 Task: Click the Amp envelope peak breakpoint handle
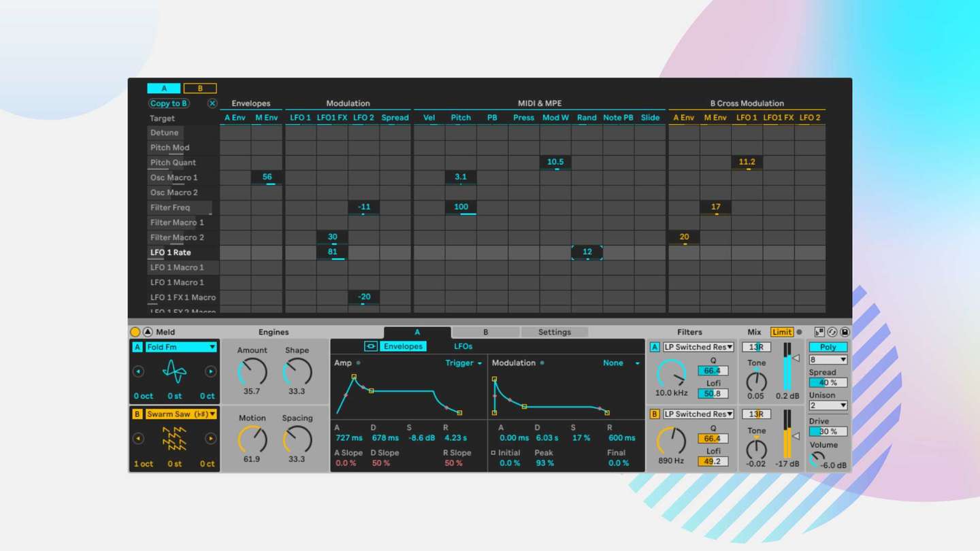354,376
